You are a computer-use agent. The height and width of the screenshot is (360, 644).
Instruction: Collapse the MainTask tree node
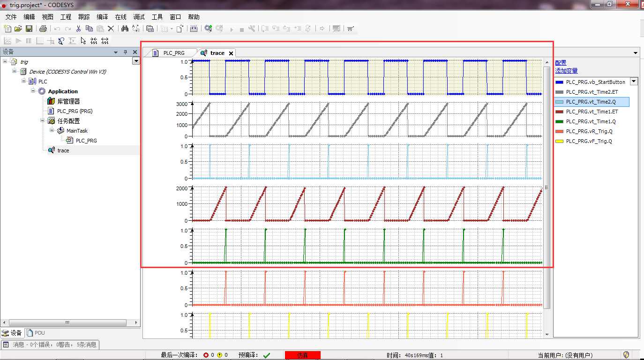(x=52, y=130)
